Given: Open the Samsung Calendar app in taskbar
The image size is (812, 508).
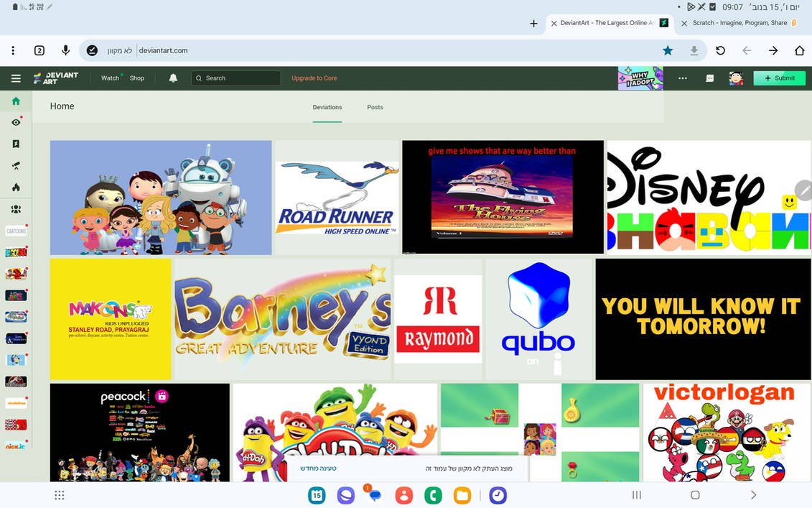Looking at the screenshot, I should (317, 496).
